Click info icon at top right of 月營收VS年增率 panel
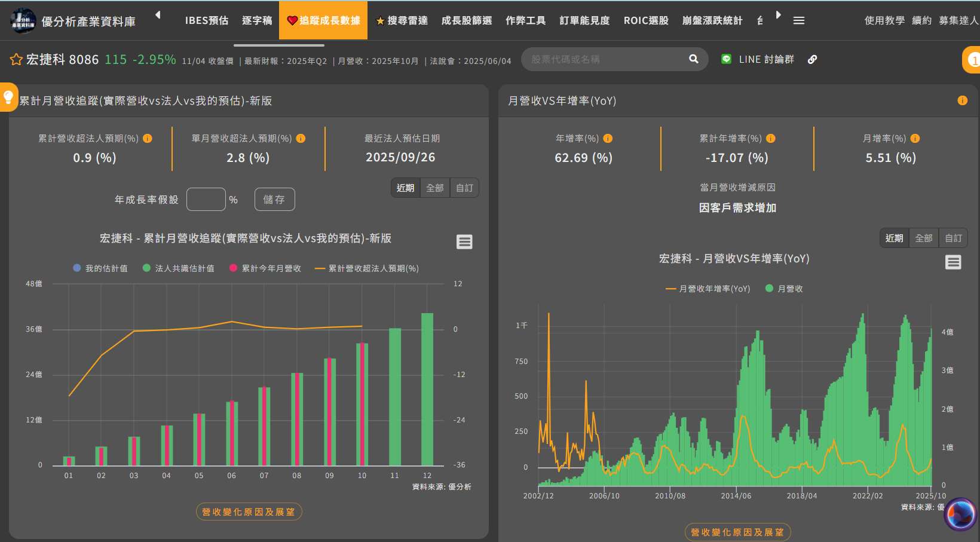The image size is (980, 542). pyautogui.click(x=962, y=100)
